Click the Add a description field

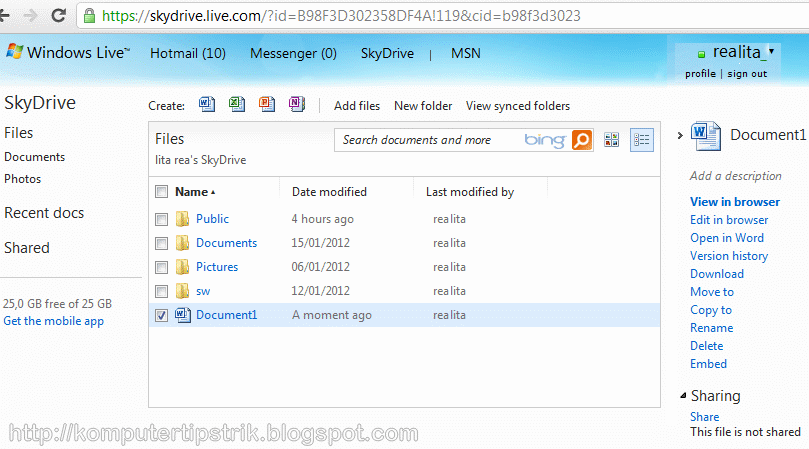(x=735, y=176)
